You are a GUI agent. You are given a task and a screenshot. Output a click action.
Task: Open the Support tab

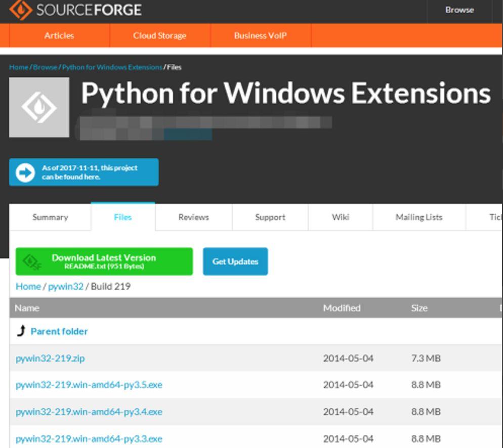click(x=270, y=217)
